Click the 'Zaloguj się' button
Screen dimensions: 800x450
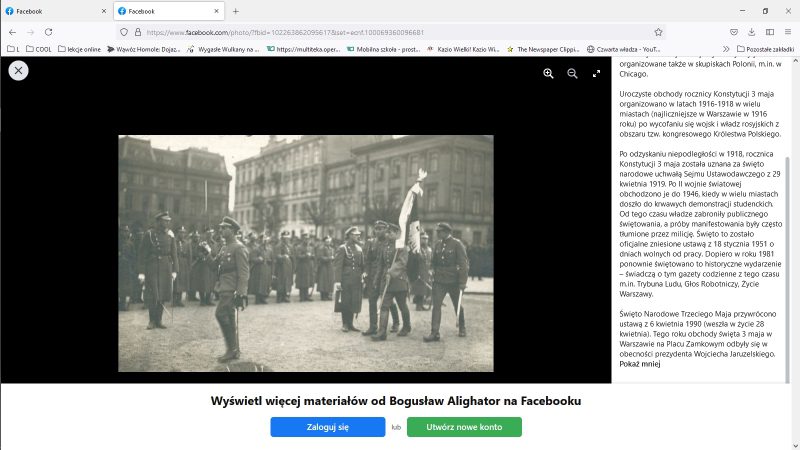[327, 427]
